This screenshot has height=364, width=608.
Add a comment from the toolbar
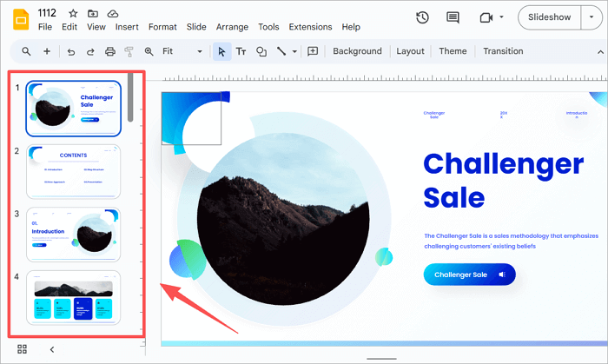point(313,51)
